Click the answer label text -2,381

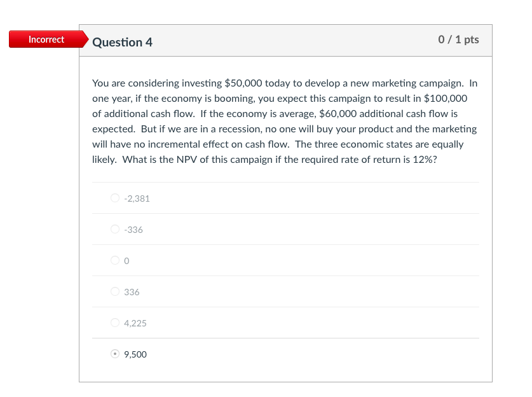tap(137, 198)
